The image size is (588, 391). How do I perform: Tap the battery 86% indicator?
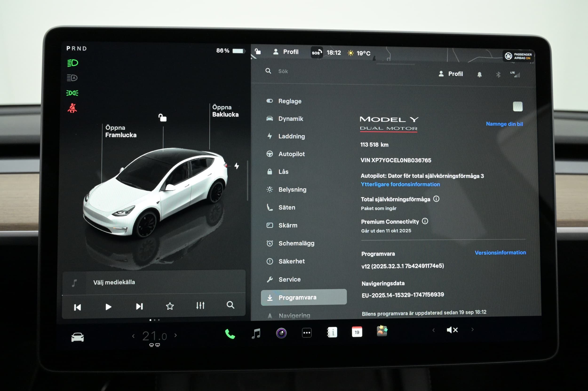click(x=230, y=51)
